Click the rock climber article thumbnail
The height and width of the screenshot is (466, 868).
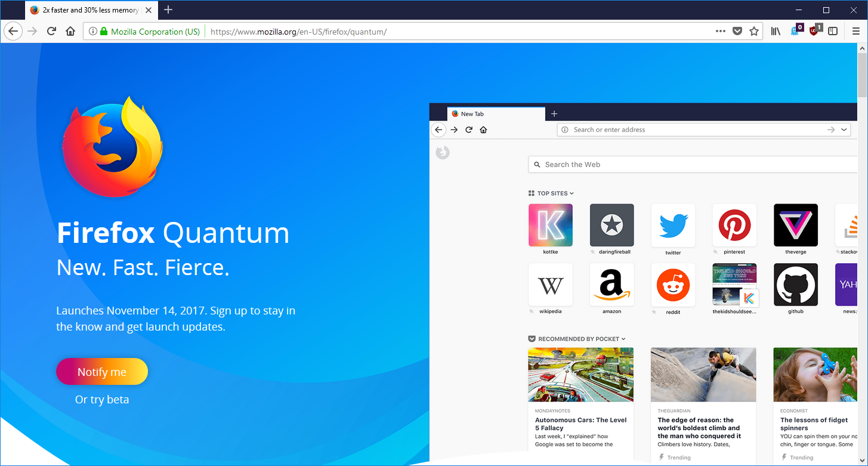[703, 375]
